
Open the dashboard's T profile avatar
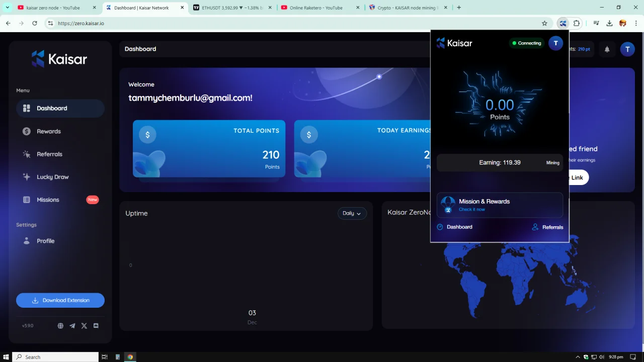[627, 49]
